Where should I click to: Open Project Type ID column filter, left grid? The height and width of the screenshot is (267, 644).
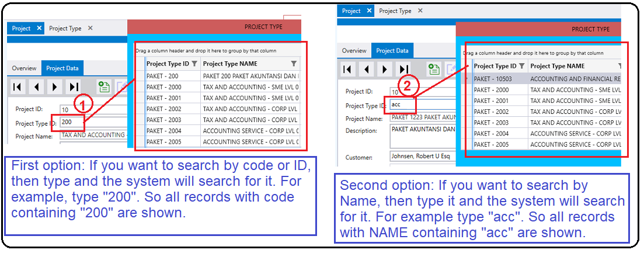194,64
